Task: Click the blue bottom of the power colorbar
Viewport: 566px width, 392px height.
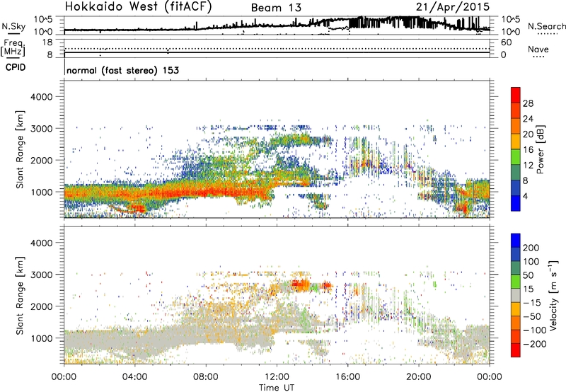Action: pos(516,203)
